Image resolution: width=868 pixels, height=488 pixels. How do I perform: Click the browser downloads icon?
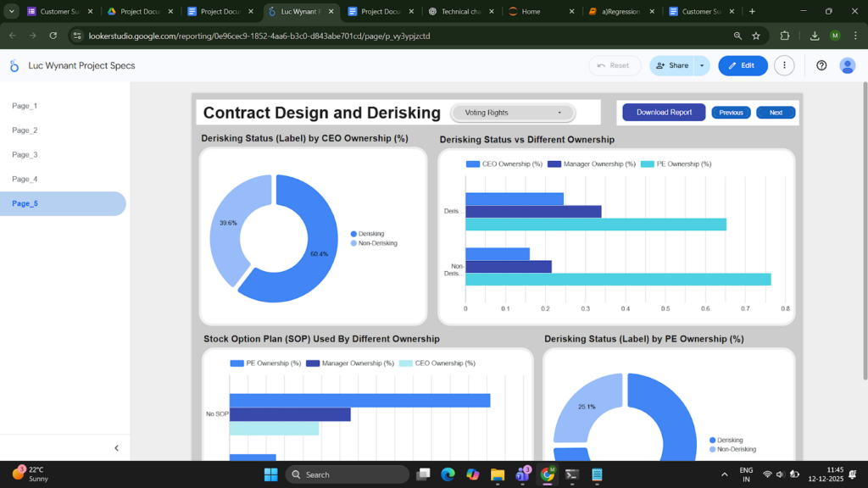815,36
